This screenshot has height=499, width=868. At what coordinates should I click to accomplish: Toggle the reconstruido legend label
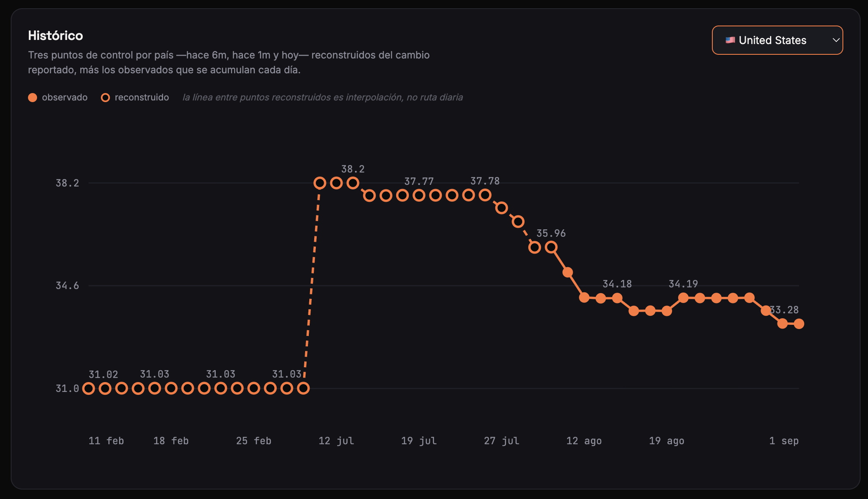[142, 98]
